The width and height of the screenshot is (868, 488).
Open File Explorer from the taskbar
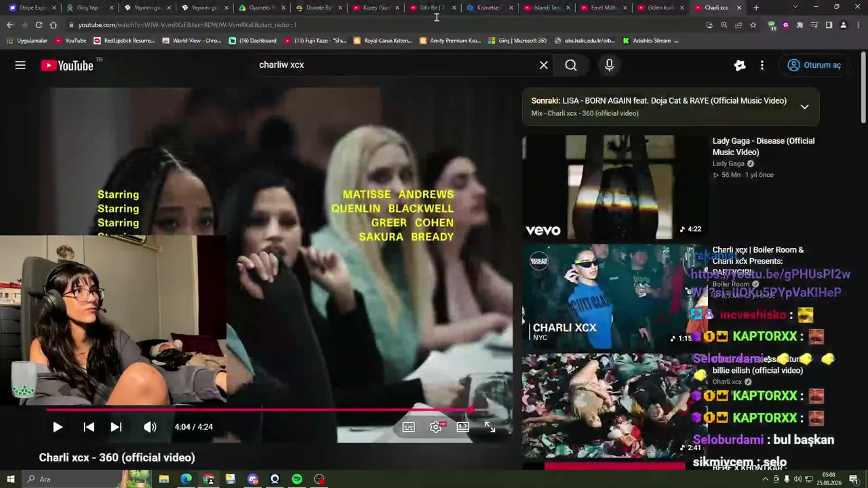(163, 479)
